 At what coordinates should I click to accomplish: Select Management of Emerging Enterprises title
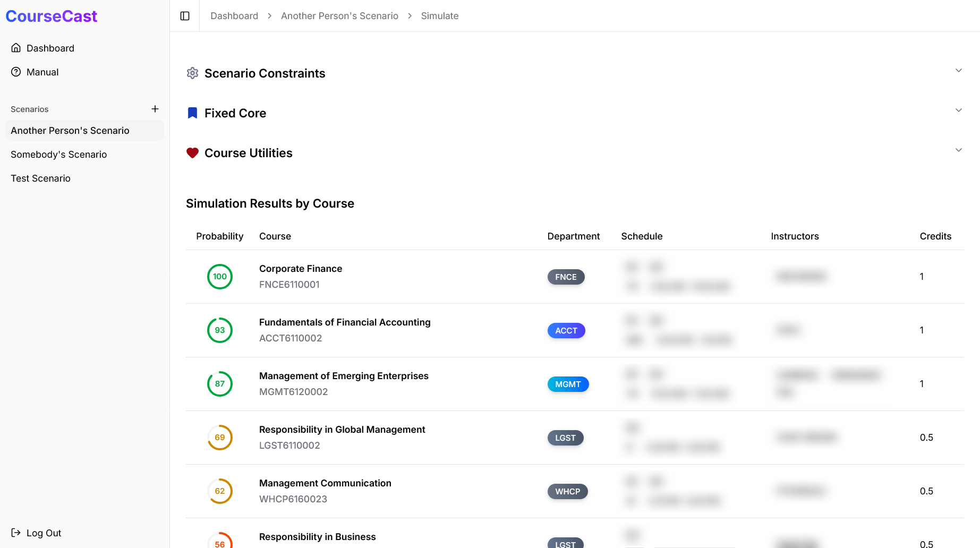[344, 376]
